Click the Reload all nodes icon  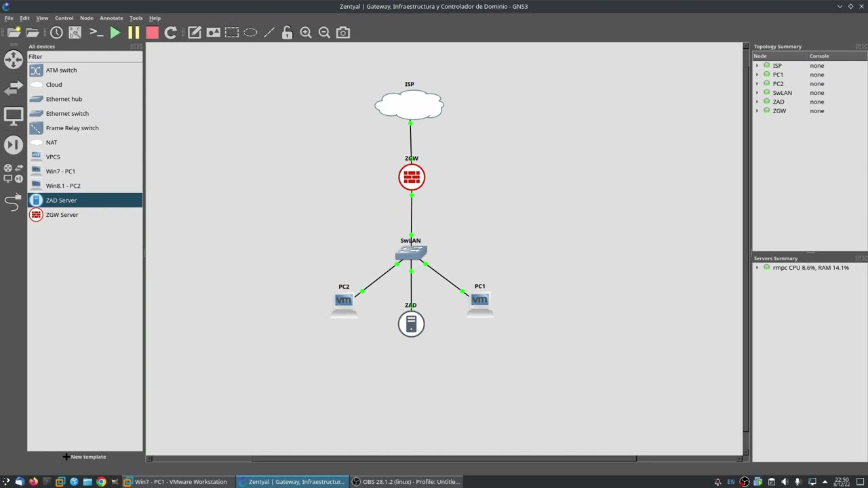(x=171, y=33)
